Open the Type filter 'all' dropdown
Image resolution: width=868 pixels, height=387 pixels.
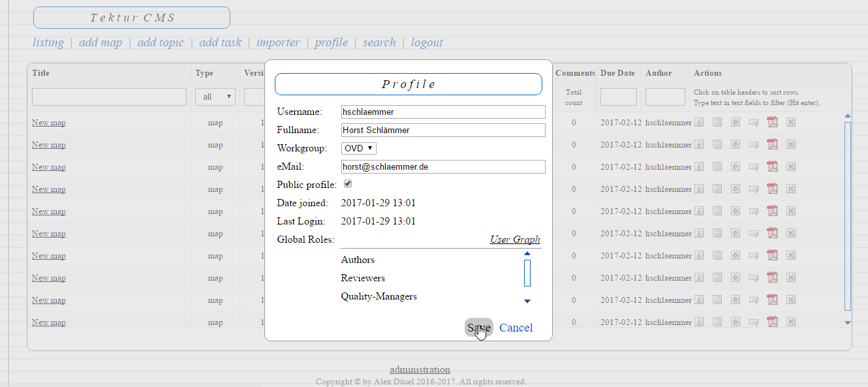215,97
